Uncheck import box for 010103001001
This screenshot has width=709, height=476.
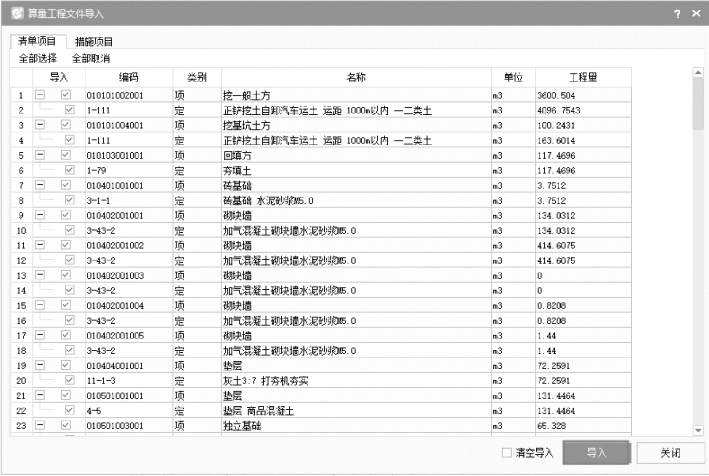click(66, 155)
